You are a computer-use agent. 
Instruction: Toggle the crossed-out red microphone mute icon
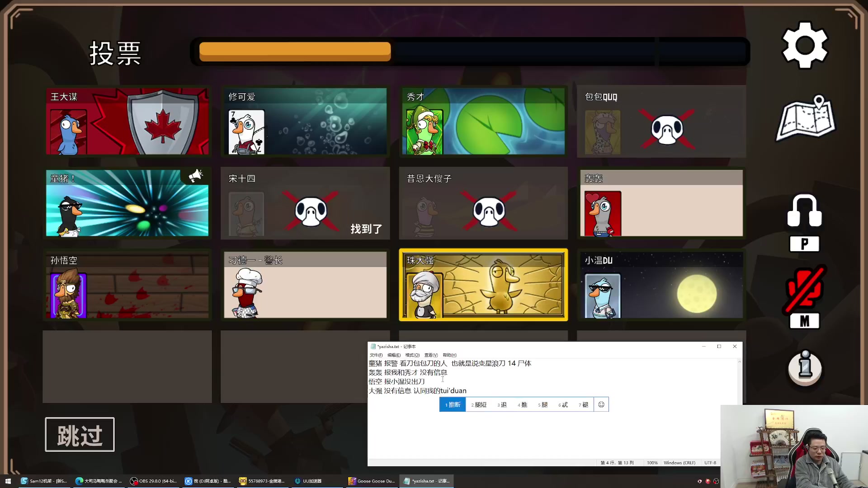click(805, 289)
